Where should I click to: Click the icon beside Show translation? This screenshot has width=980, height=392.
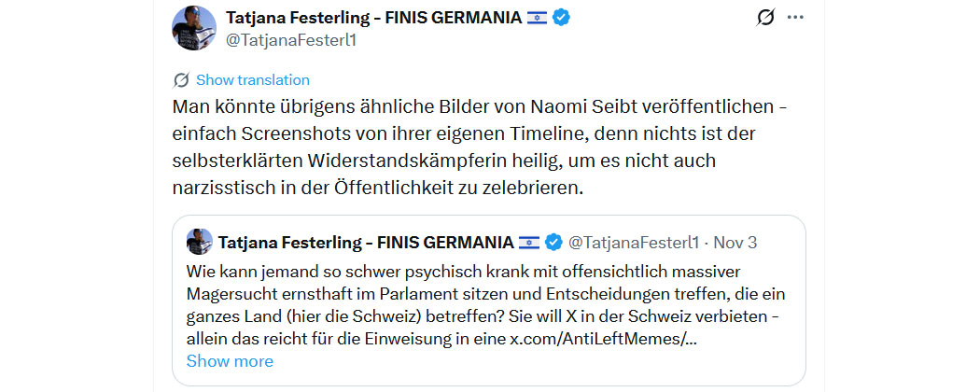[x=181, y=80]
